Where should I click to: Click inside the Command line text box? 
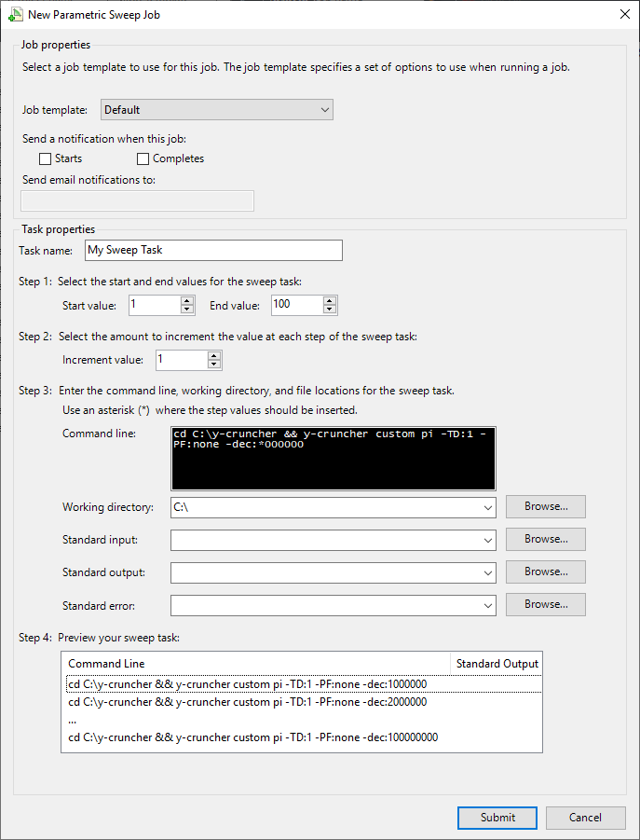coord(334,459)
